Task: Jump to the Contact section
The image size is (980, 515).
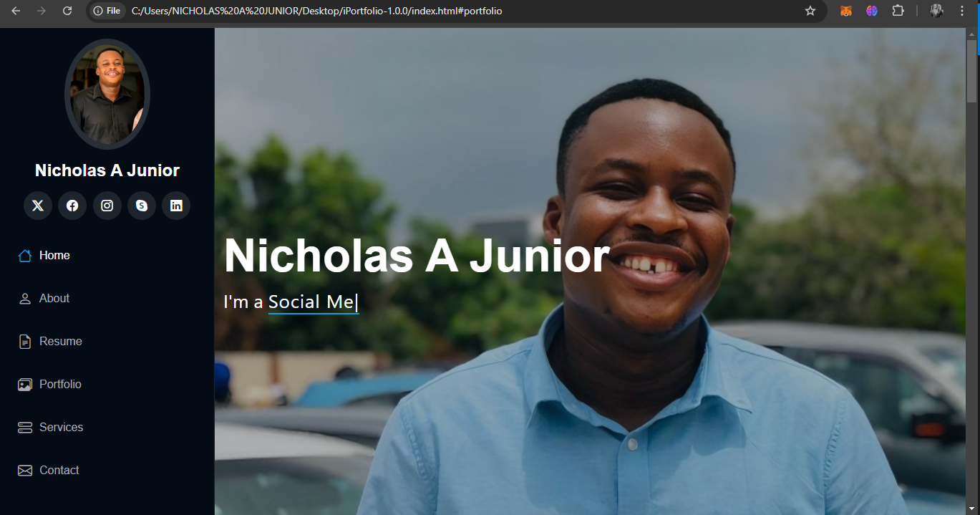Action: click(59, 471)
